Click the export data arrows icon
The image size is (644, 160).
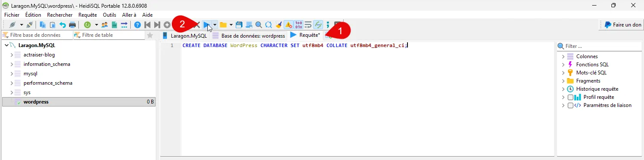[124, 25]
